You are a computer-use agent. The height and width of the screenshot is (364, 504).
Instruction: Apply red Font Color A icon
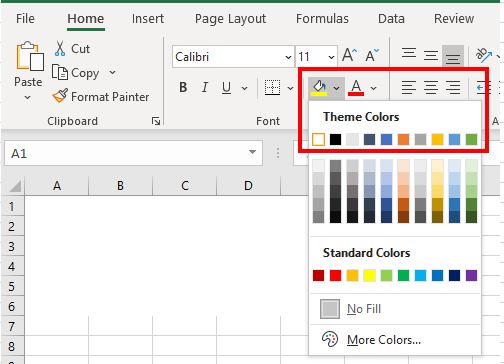point(356,88)
